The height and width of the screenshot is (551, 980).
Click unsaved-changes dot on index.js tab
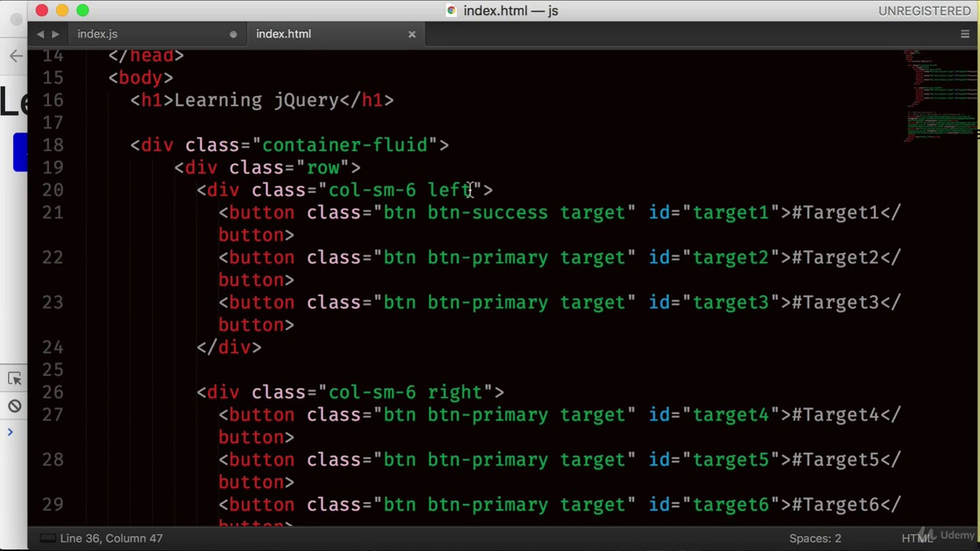point(234,34)
